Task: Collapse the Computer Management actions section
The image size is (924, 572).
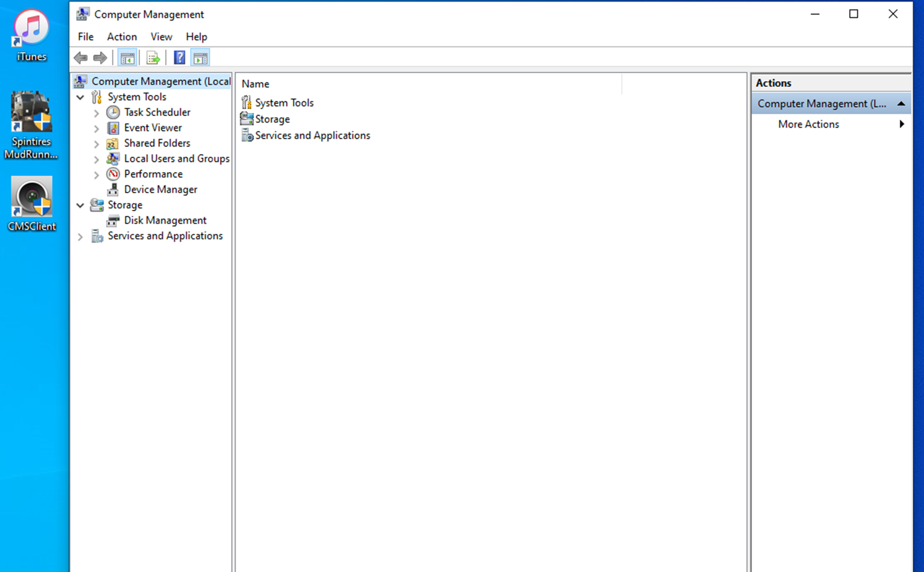Action: (901, 104)
